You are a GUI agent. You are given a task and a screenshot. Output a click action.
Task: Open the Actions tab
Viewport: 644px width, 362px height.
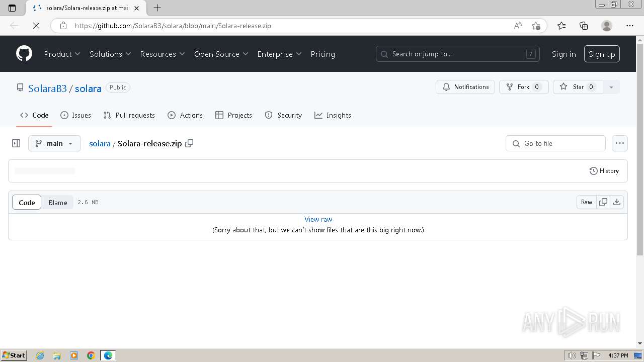185,115
